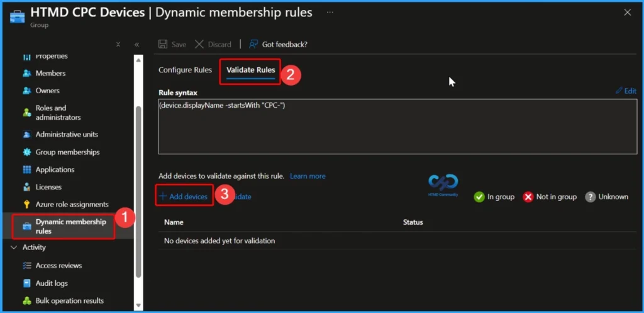Click the Status column header
This screenshot has height=313, width=644.
[x=413, y=222]
